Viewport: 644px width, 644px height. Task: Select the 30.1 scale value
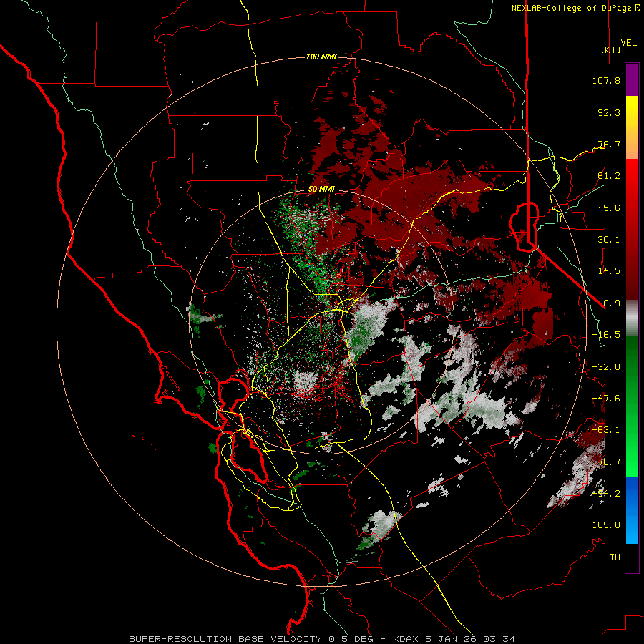pos(609,240)
